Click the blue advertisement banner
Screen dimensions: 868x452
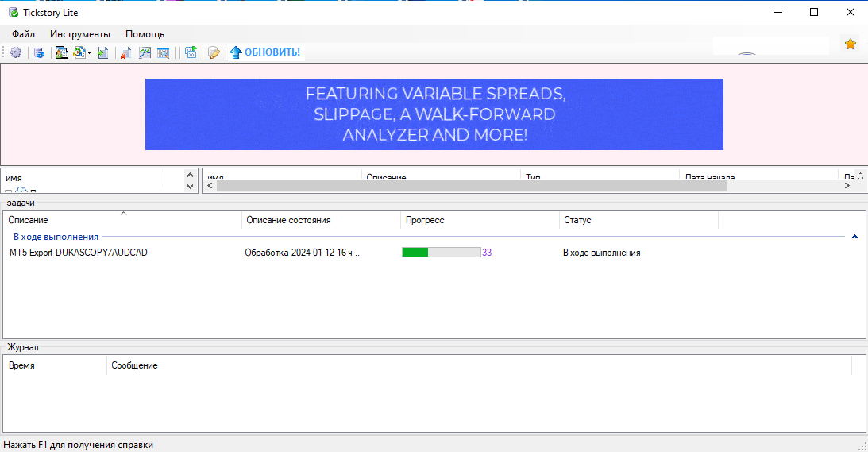[434, 114]
